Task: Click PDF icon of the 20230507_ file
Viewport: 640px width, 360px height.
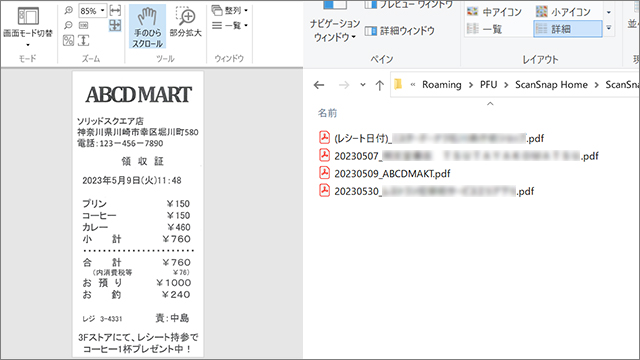Action: click(x=324, y=156)
